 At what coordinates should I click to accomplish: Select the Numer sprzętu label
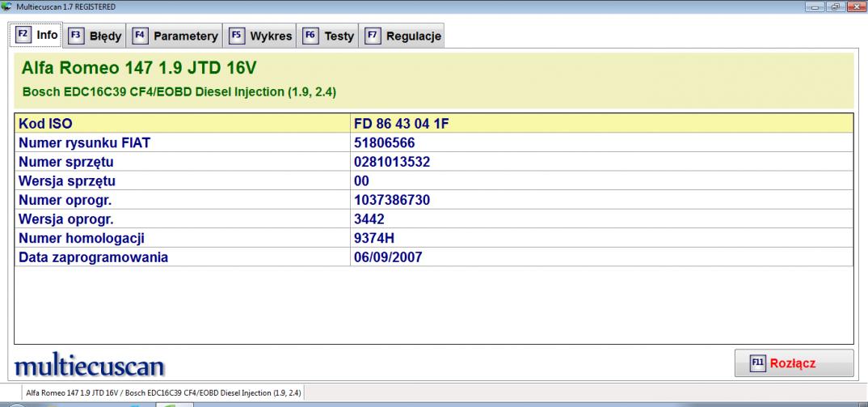tap(66, 162)
